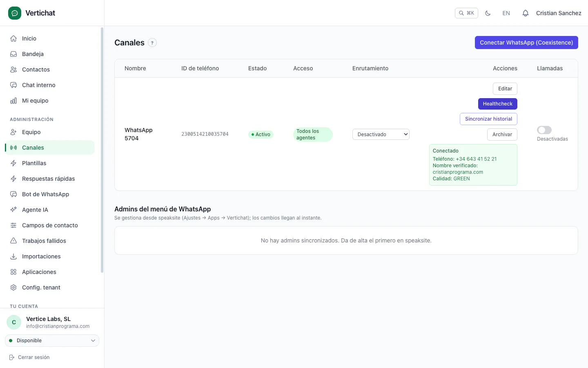588x368 pixels.
Task: Open the Inicio menu item
Action: coord(50,38)
